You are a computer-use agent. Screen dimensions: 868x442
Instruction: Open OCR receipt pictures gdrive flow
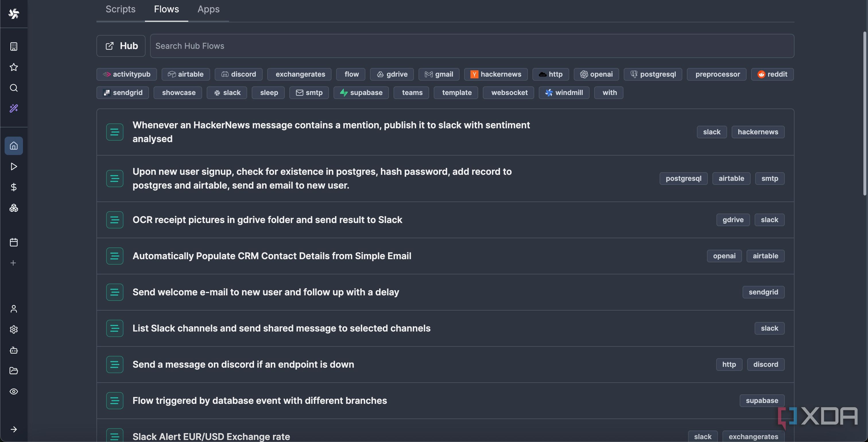(x=445, y=220)
